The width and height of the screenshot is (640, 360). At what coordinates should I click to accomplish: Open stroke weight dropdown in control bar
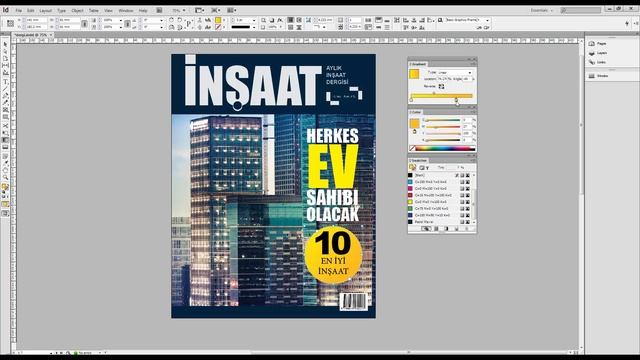pos(253,20)
